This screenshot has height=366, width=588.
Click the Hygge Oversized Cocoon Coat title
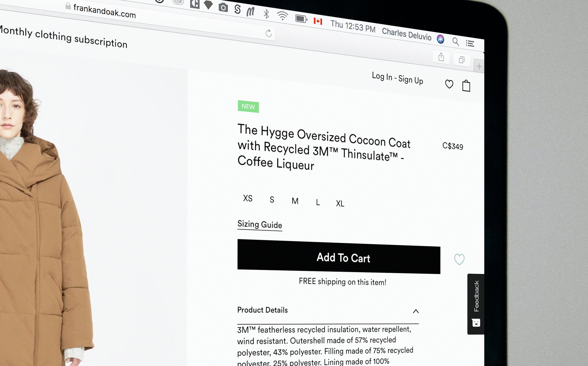point(324,147)
